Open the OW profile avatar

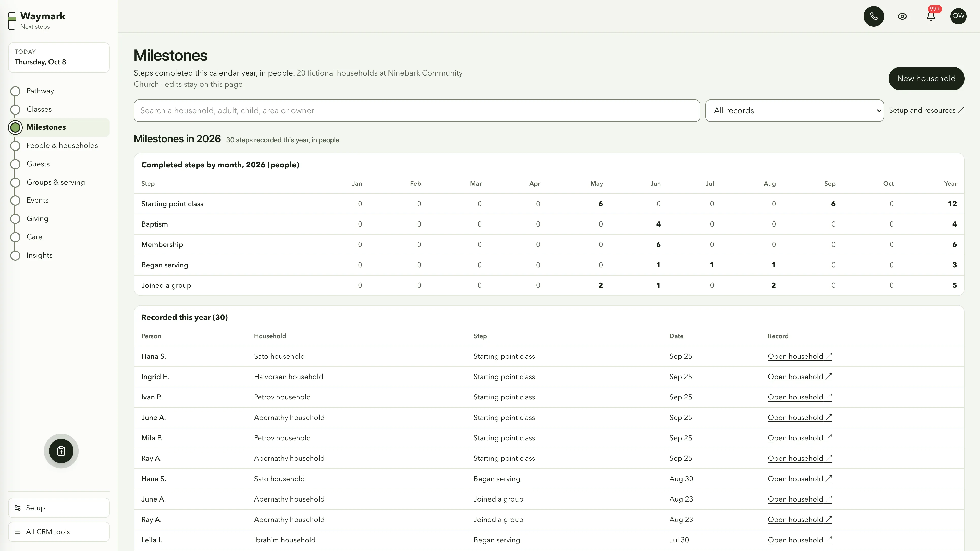pos(958,16)
